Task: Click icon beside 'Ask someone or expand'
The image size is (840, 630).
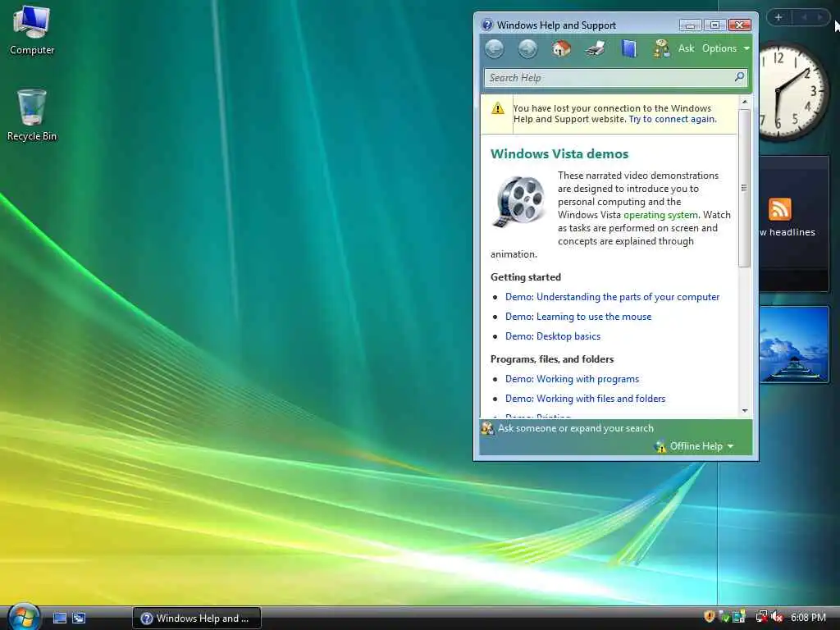Action: tap(487, 428)
